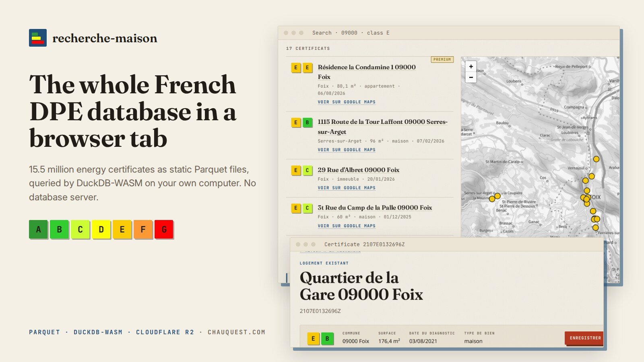Image resolution: width=644 pixels, height=362 pixels.
Task: Click the '176,4 m²' surface value
Action: pos(389,341)
